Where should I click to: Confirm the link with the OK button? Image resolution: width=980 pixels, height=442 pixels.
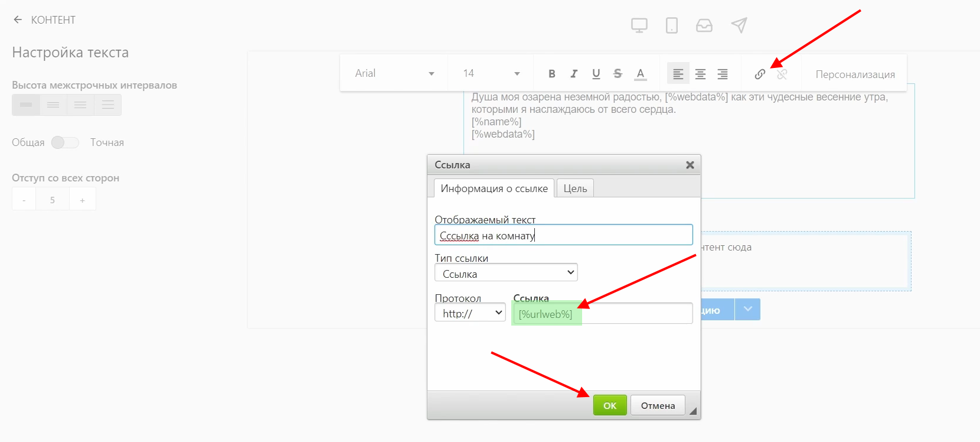coord(610,405)
